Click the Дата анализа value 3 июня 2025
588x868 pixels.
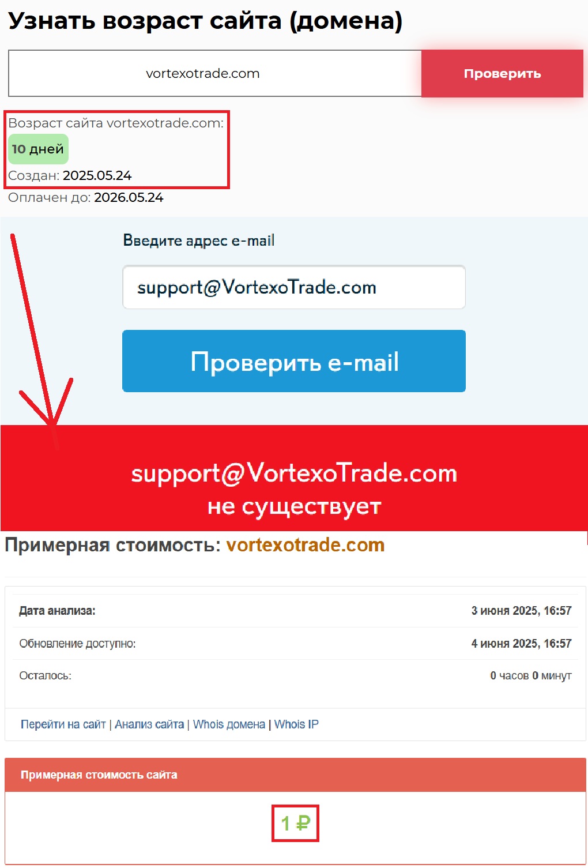521,611
